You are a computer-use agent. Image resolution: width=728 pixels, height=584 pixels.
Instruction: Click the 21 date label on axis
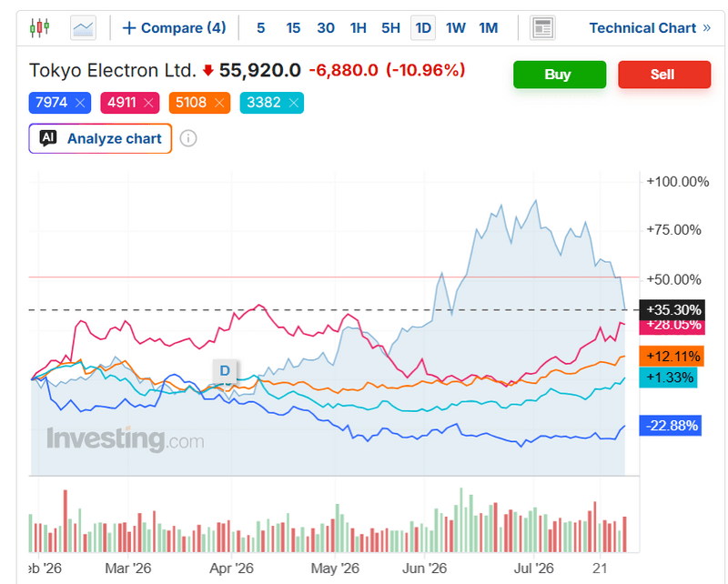(600, 569)
